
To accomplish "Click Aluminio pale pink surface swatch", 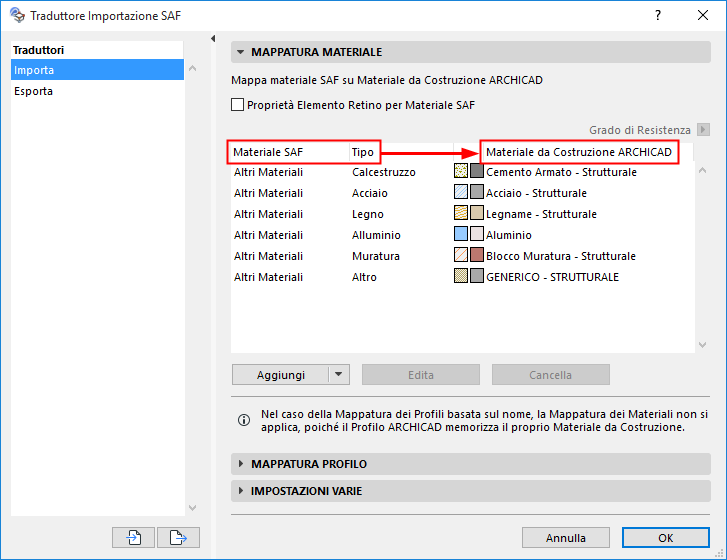I will pos(477,234).
